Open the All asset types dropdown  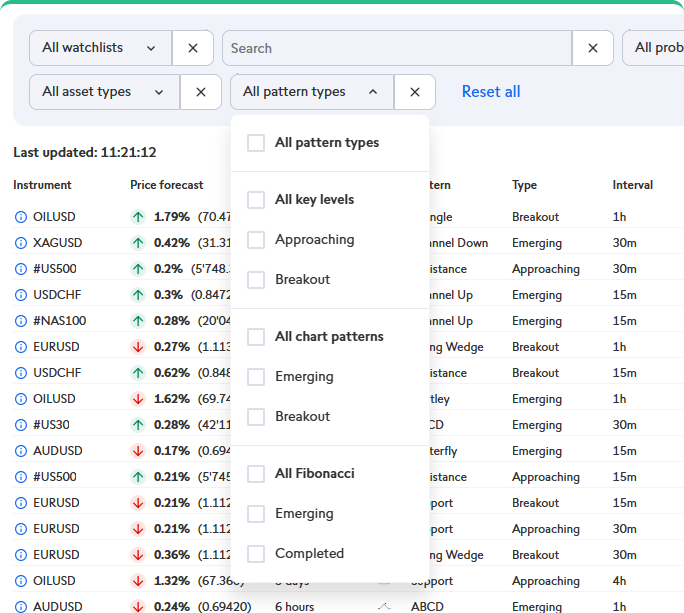(104, 92)
